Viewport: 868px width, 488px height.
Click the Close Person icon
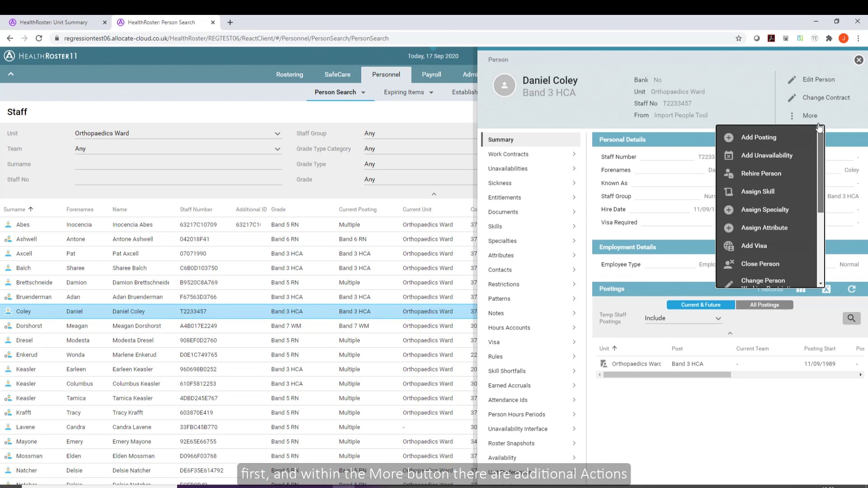[729, 264]
